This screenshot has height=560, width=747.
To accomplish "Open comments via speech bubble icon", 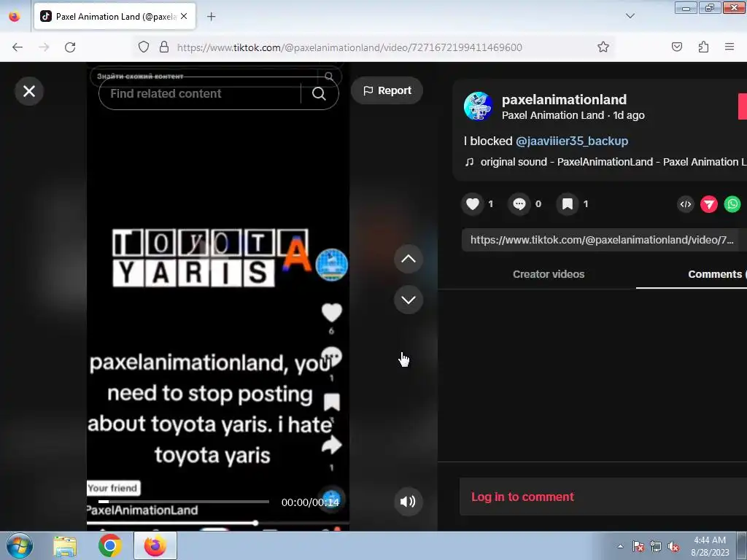I will pos(519,204).
